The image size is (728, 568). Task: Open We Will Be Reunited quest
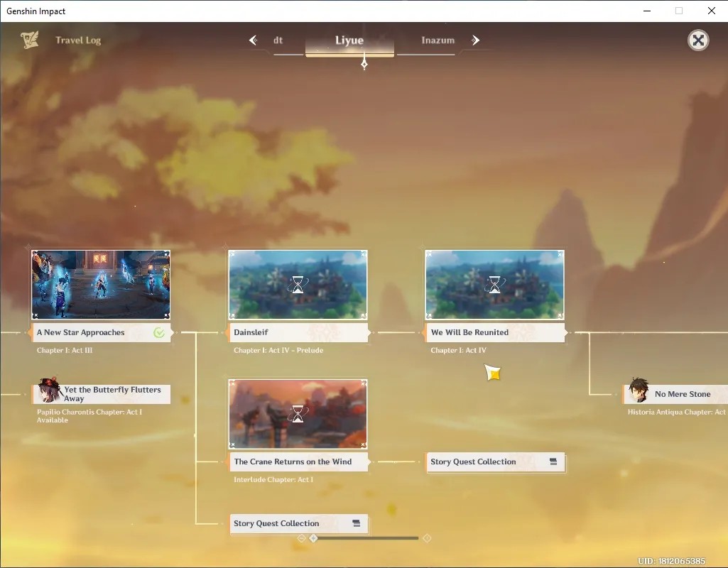click(495, 333)
